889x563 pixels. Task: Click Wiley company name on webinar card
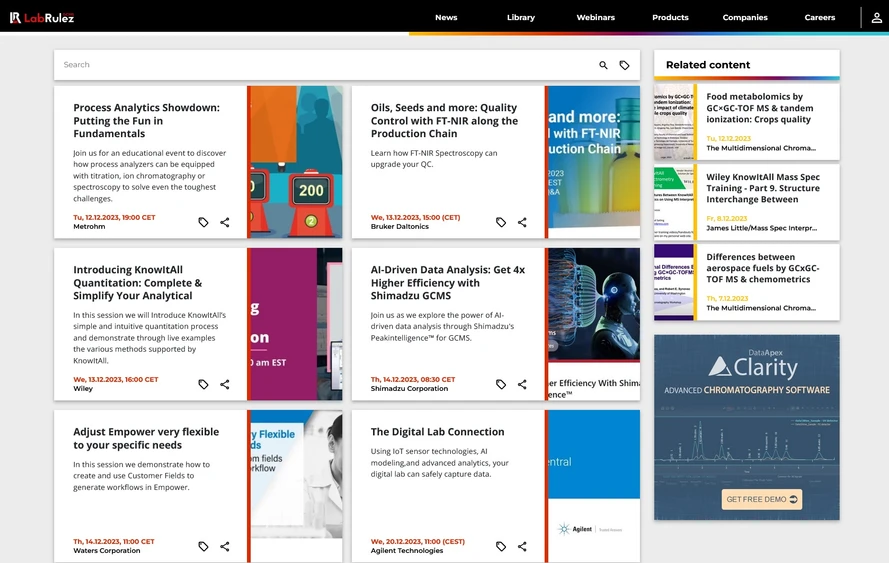point(83,389)
